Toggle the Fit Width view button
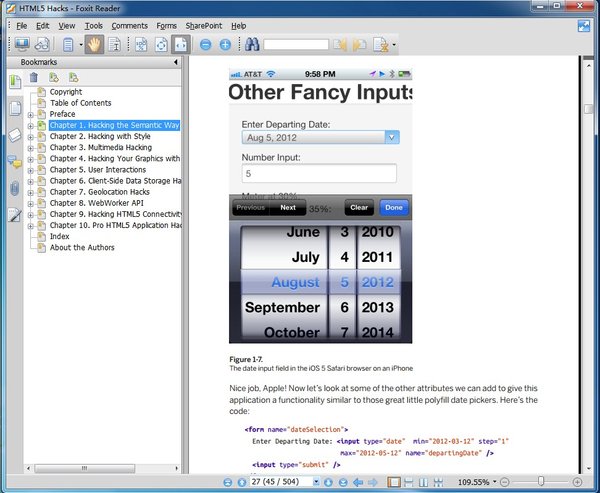 [x=181, y=44]
